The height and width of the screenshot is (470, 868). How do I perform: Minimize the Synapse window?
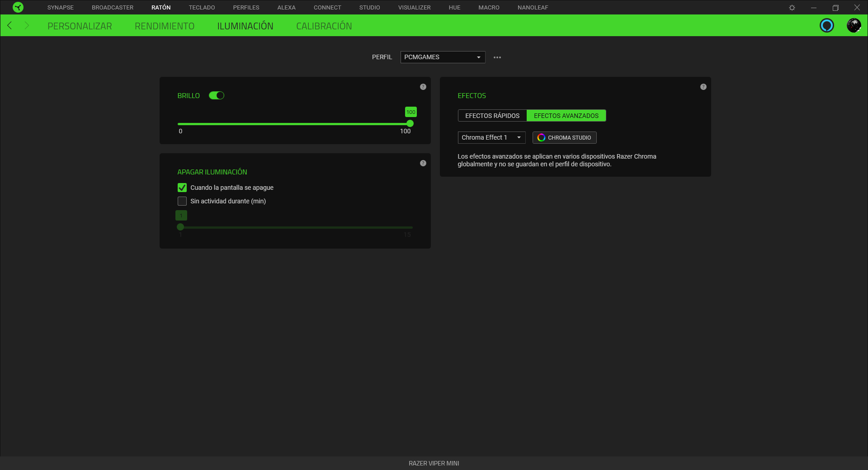[814, 8]
